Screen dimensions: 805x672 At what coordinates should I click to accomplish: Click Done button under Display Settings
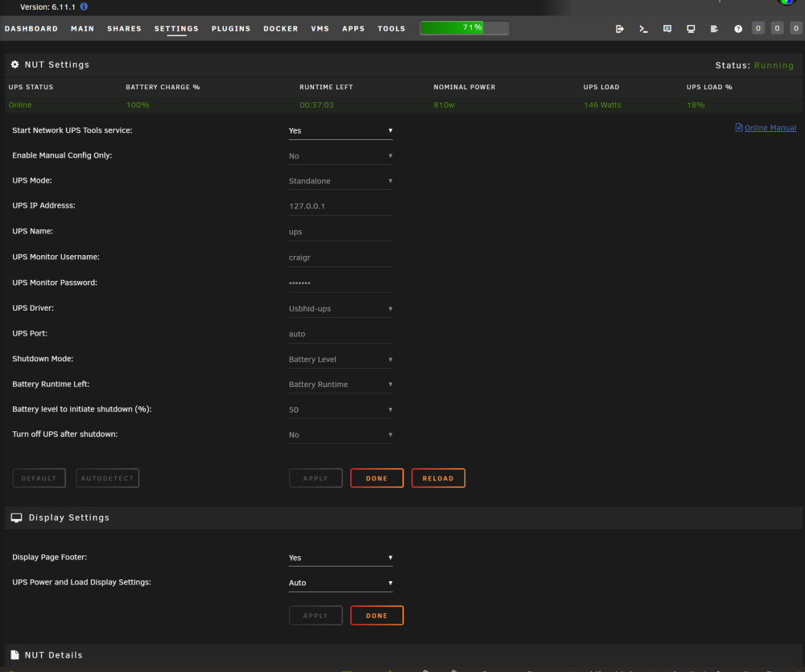(376, 615)
